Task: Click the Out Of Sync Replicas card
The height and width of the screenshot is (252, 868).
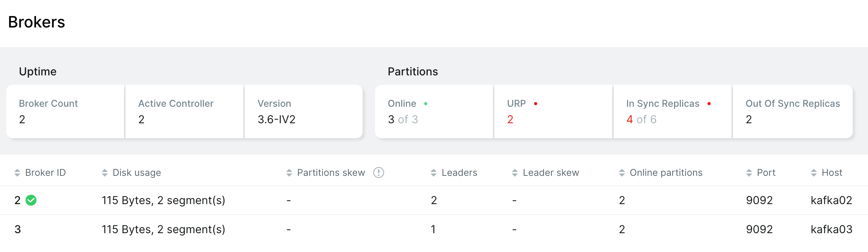Action: pos(792,111)
